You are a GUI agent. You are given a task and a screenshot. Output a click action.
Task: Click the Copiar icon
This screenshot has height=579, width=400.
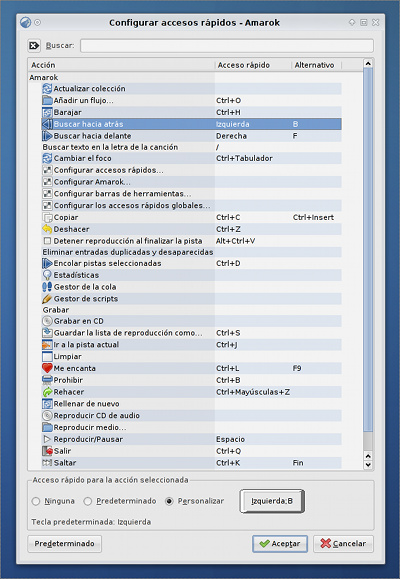click(47, 217)
